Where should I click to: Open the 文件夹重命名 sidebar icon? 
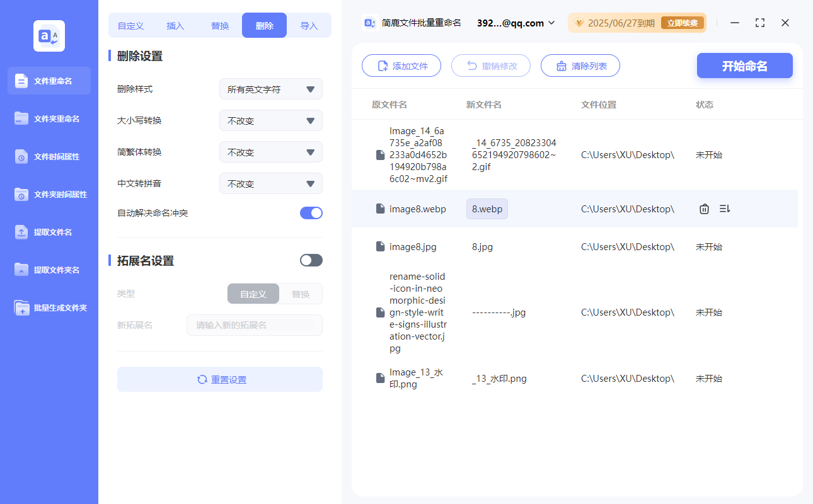22,118
